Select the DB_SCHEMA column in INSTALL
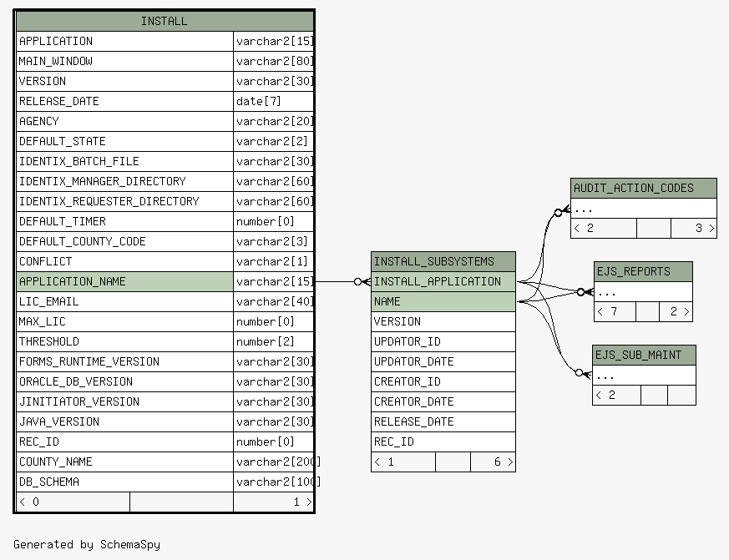 (124, 482)
